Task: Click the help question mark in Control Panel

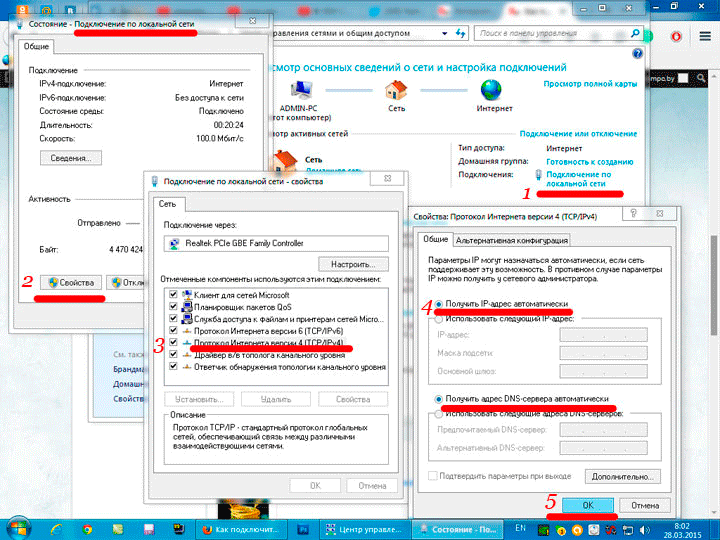Action: [x=637, y=53]
